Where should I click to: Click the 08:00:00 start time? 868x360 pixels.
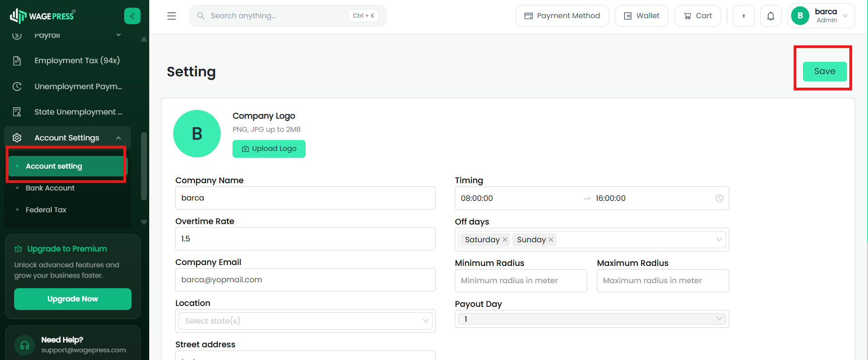[x=477, y=198]
